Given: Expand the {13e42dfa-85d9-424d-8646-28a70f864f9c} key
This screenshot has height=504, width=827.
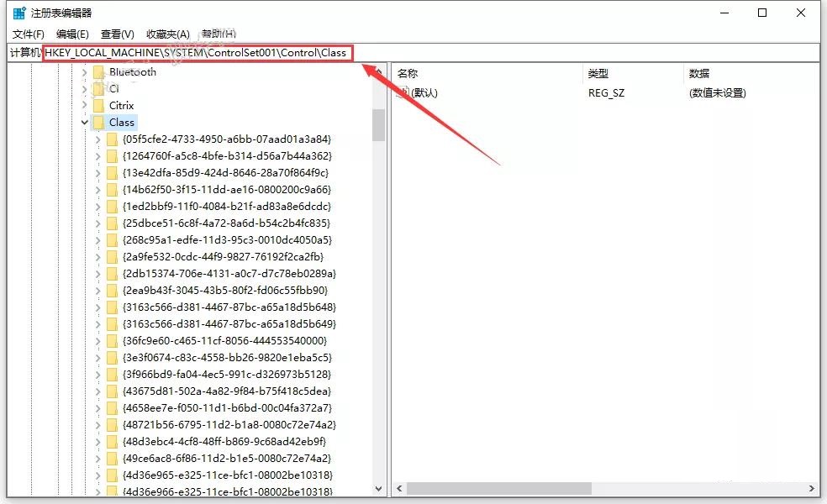Looking at the screenshot, I should [98, 173].
